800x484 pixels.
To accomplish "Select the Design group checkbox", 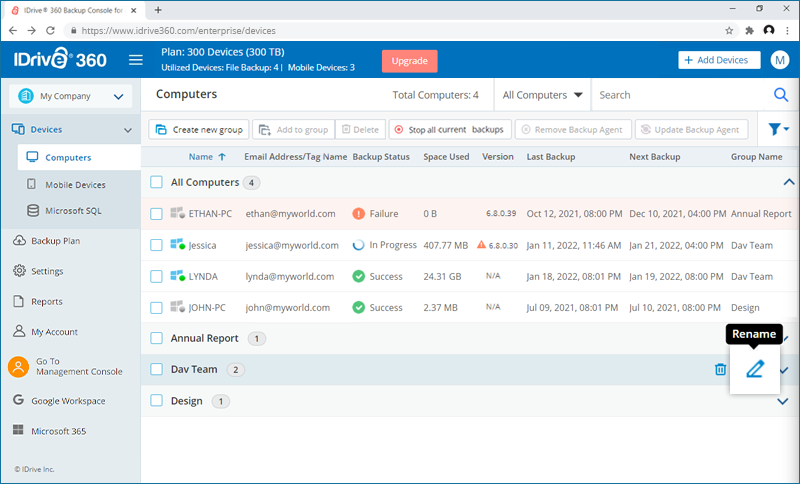I will [156, 401].
